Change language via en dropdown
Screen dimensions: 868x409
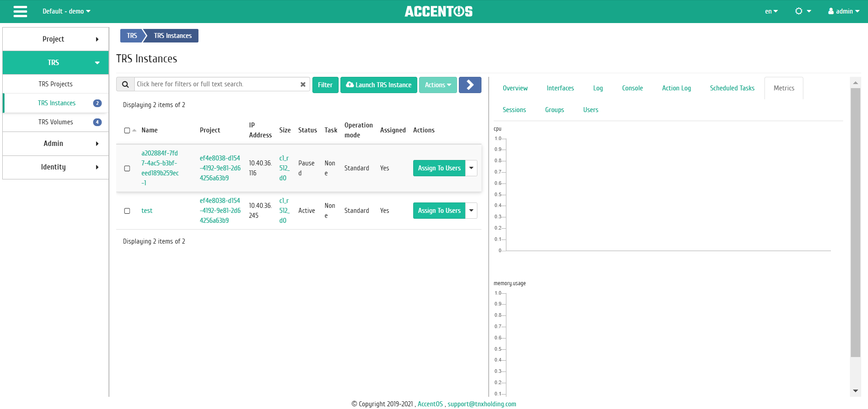[x=771, y=11]
